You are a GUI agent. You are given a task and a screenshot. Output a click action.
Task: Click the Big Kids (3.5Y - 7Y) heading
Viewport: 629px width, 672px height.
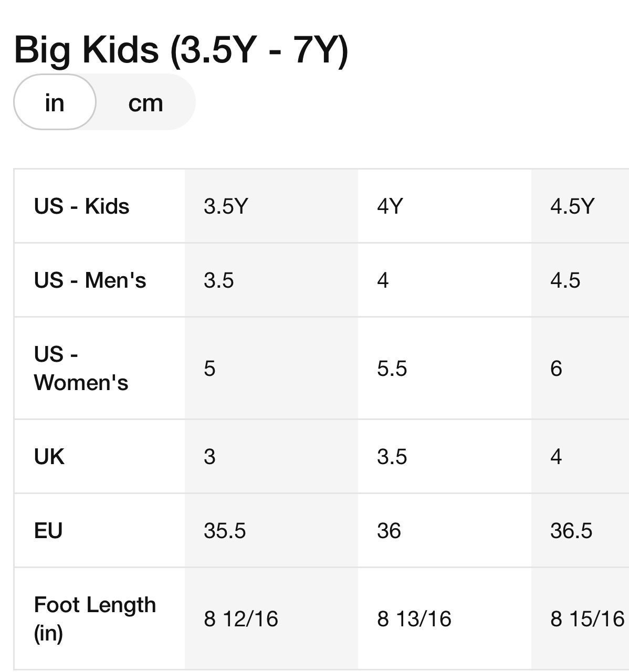click(181, 50)
